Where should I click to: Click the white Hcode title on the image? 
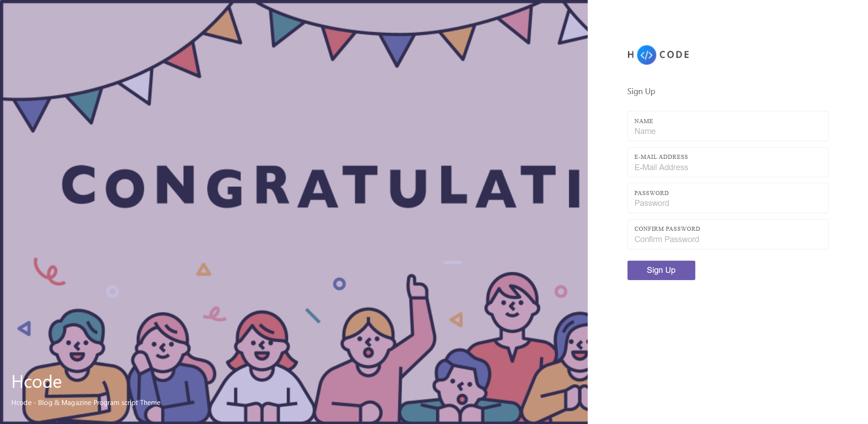pyautogui.click(x=37, y=382)
